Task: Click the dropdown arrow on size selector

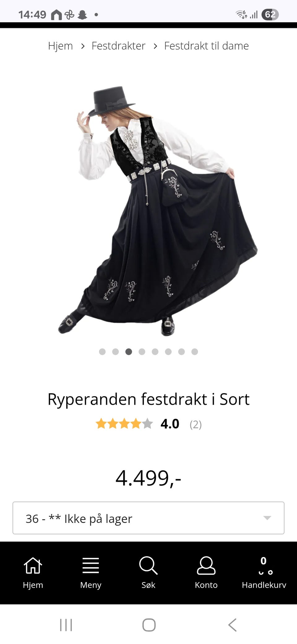Action: [x=267, y=518]
